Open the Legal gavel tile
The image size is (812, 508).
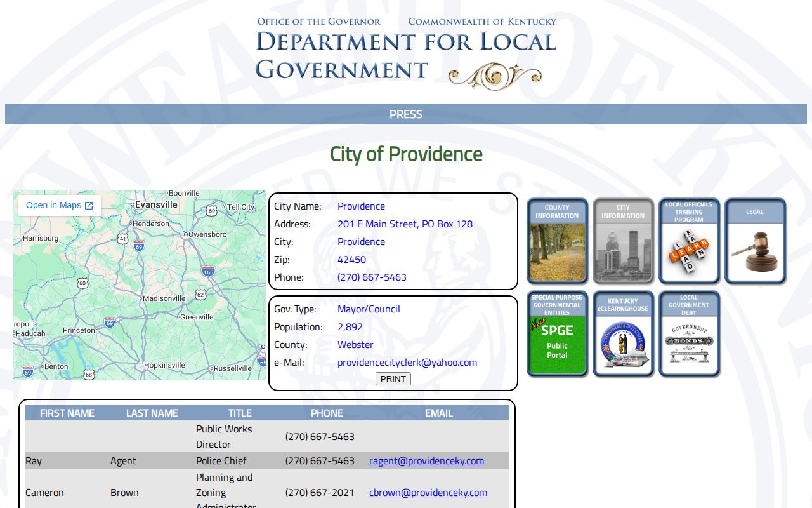click(755, 241)
